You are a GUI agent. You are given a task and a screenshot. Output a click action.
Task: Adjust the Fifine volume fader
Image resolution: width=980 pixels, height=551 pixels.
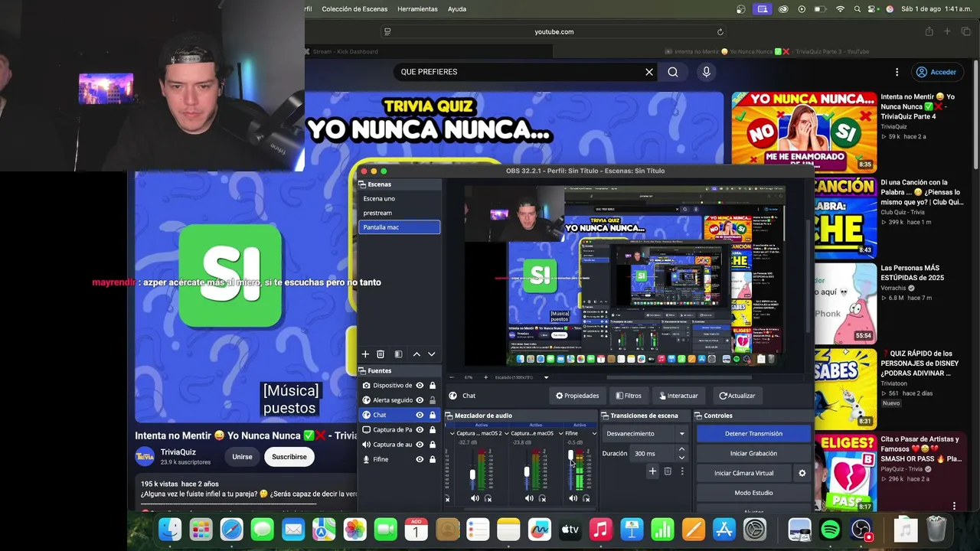[x=570, y=456]
